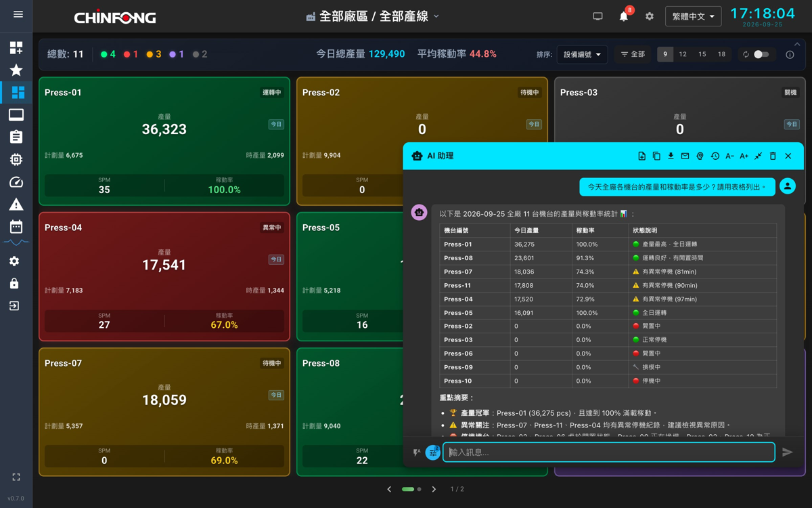
Task: Filter by red abnormal status count 1
Action: click(x=131, y=54)
